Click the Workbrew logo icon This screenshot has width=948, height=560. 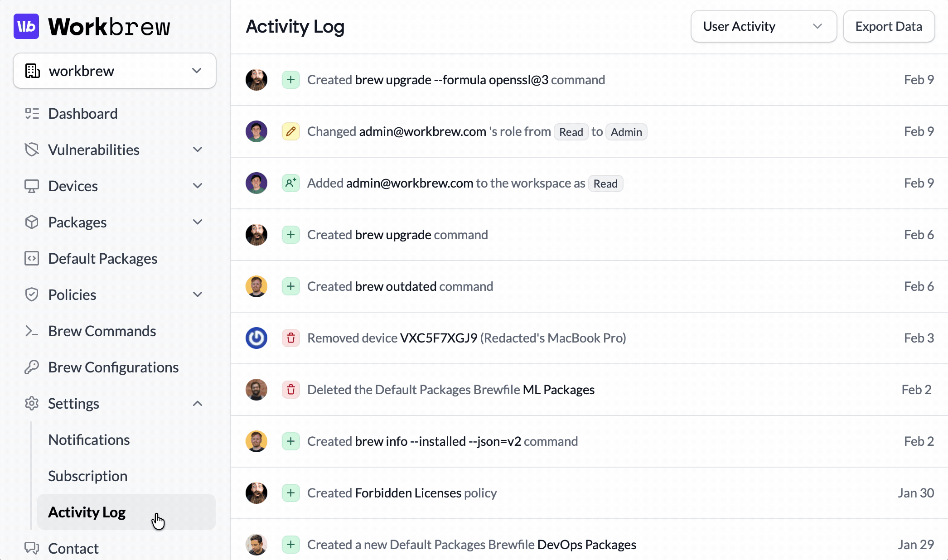pos(26,26)
